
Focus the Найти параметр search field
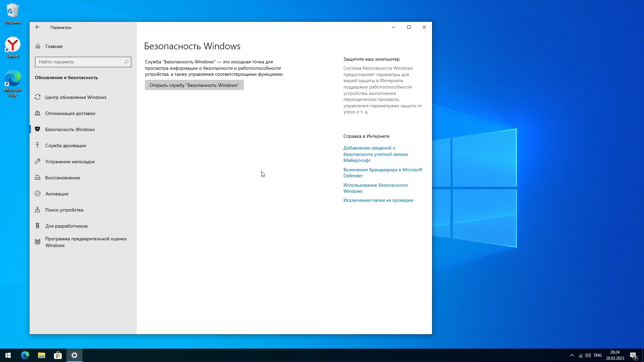(80, 62)
